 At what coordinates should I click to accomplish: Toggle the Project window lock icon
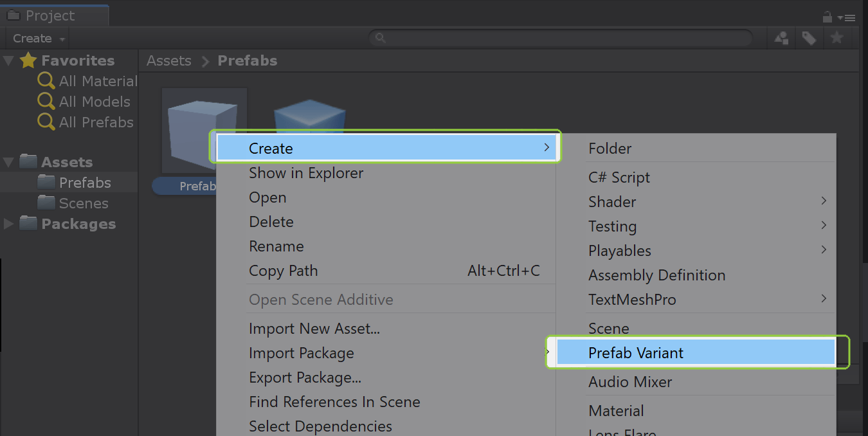tap(827, 17)
